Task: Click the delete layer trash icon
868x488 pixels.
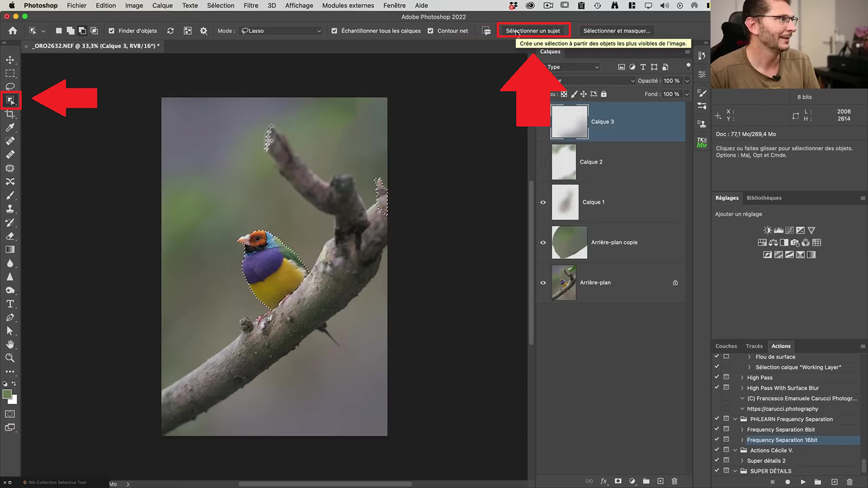Action: pos(675,481)
